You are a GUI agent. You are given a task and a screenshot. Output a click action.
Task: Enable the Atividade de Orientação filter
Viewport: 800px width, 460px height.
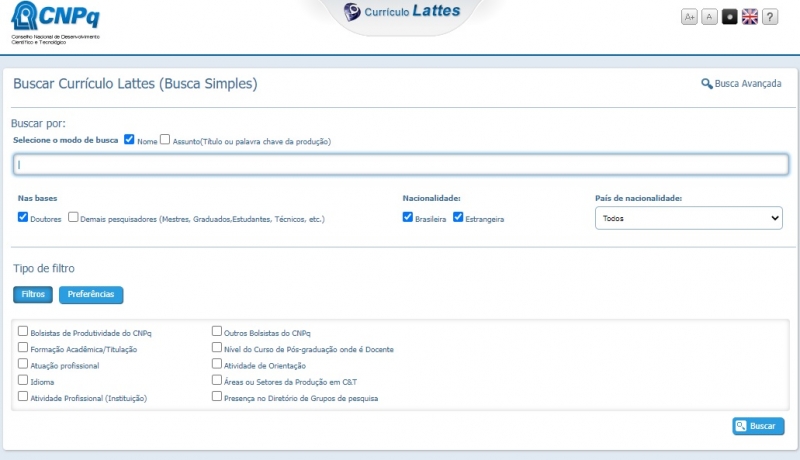[x=217, y=364]
